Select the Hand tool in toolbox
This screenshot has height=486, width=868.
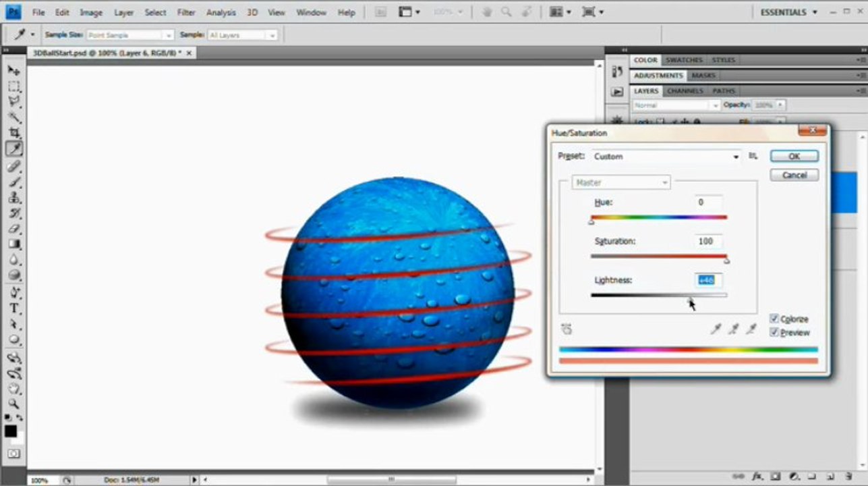point(13,389)
